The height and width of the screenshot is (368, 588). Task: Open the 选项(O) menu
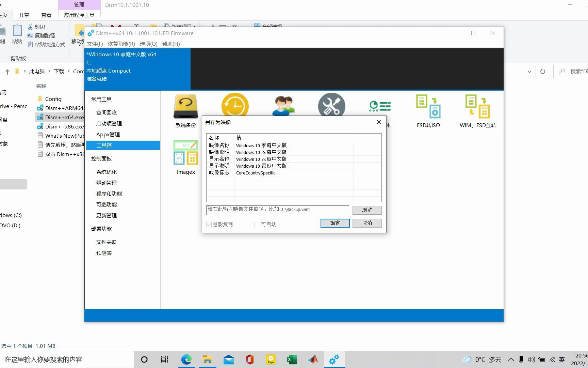(148, 44)
